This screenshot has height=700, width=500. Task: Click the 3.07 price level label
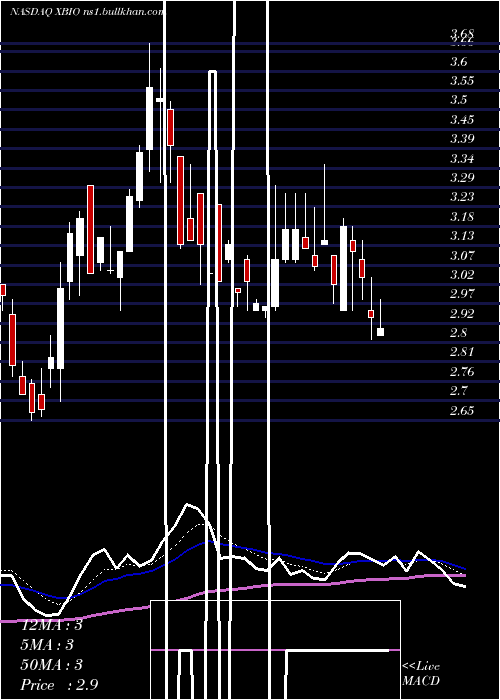(462, 255)
